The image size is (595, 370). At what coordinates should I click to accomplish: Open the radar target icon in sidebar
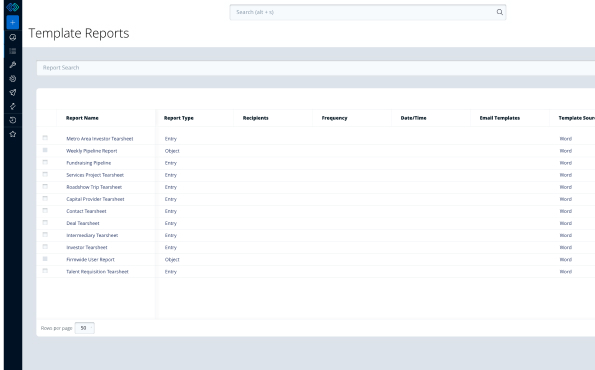(13, 79)
